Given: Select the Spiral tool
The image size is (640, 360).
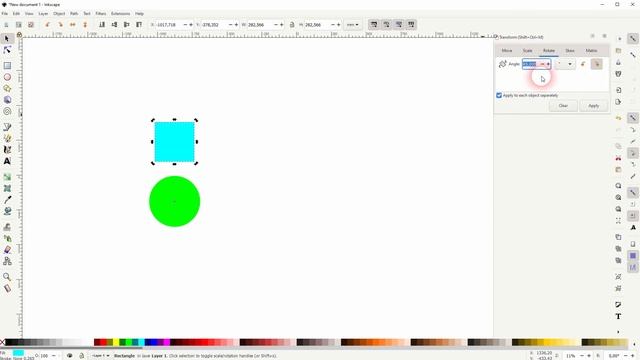Looking at the screenshot, I should tap(7, 111).
